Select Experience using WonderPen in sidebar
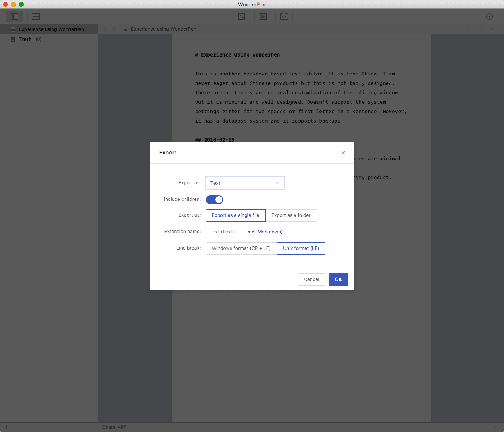504x432 pixels. click(49, 29)
